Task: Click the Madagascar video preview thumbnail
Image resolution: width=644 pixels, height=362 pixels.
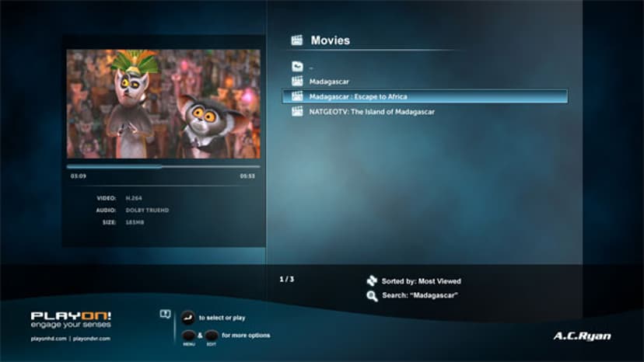Action: 163,104
